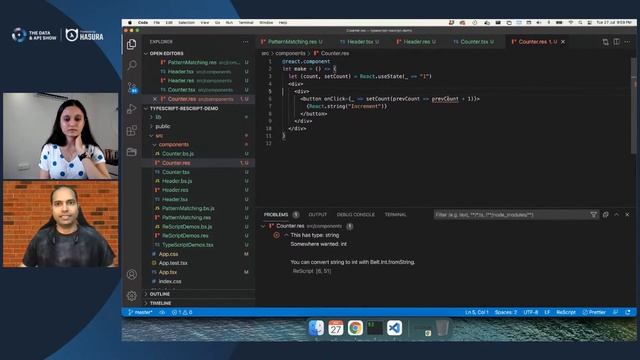This screenshot has height=360, width=640.
Task: Open the Accounts menu icon
Action: [x=131, y=274]
